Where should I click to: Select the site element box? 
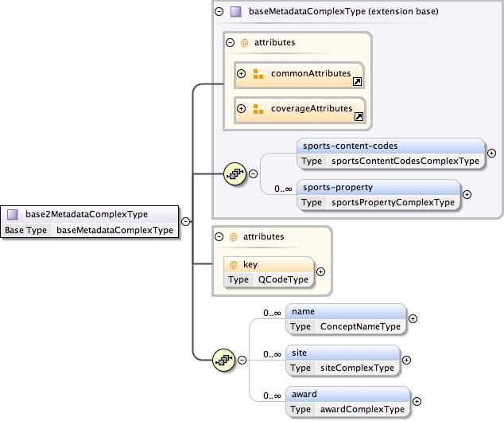click(342, 353)
